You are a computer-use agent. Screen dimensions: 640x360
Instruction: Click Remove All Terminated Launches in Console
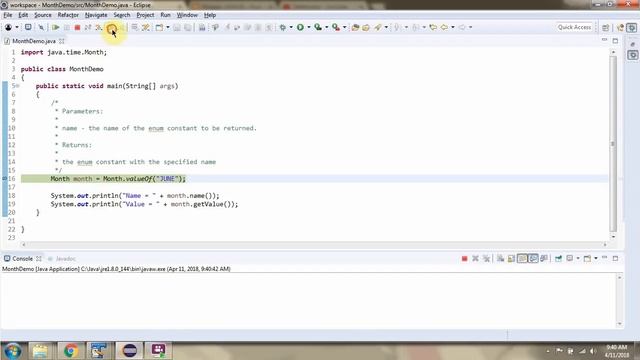click(x=486, y=258)
